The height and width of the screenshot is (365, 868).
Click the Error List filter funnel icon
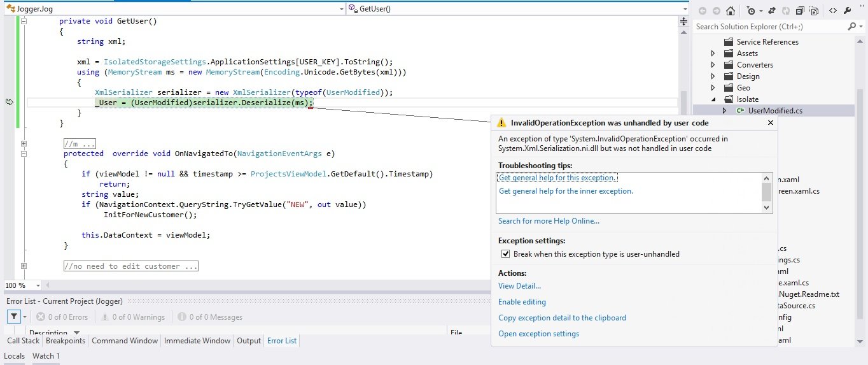tap(13, 317)
